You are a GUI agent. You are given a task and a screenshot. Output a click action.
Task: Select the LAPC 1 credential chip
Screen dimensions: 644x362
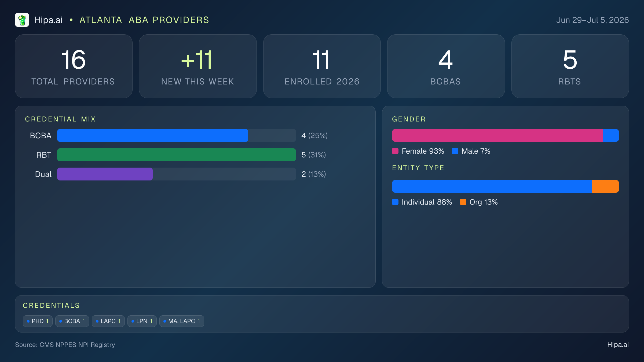(108, 321)
